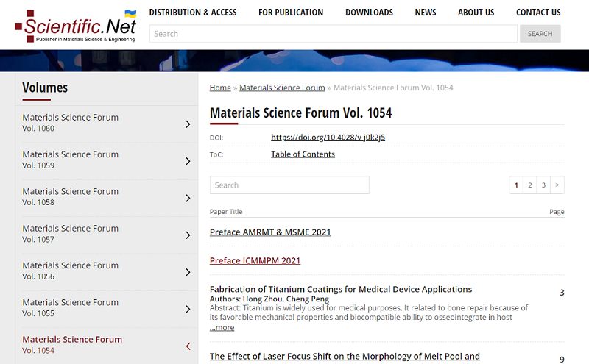This screenshot has height=364, width=589.
Task: Expand Materials Science Forum Vol. 1059 chevron
Action: tap(188, 161)
